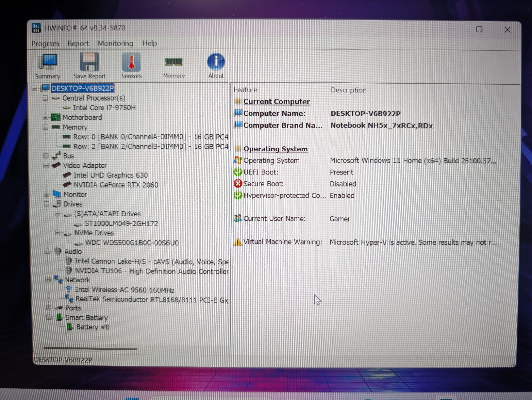Select Row: 0 BANK 0 memory module
This screenshot has height=400, width=532.
151,137
